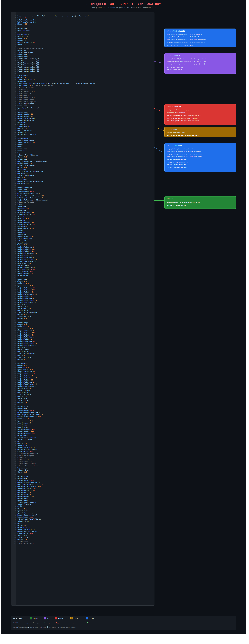Click the C# Behavior Classes card heading
The image size is (249, 644).
pyautogui.click(x=176, y=31)
